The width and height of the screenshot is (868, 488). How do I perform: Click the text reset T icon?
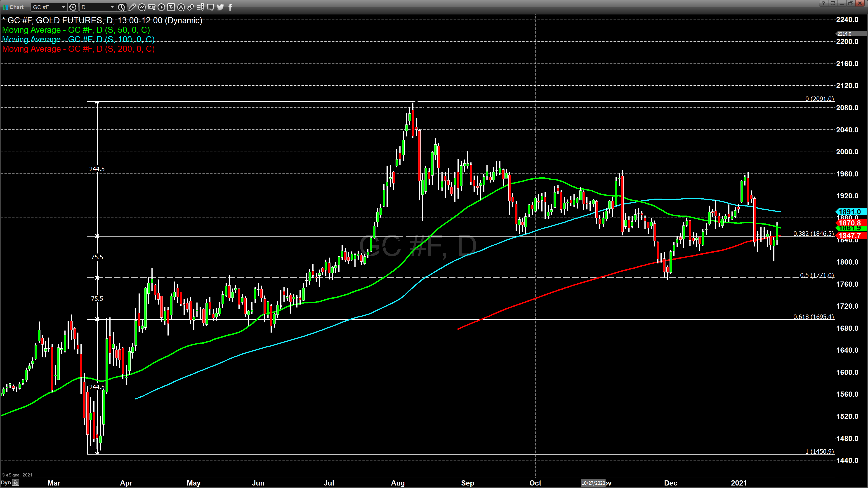pos(171,7)
